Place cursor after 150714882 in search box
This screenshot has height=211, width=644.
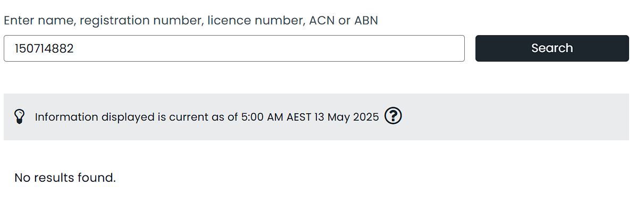(x=75, y=48)
